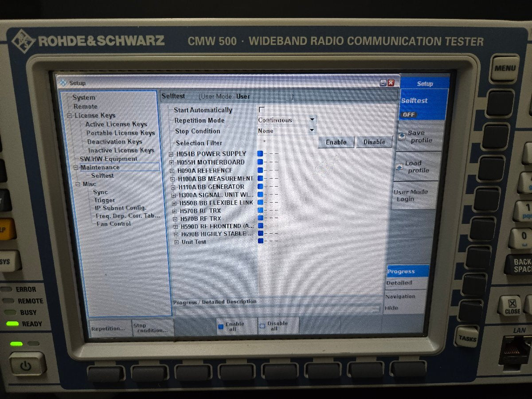
Task: Expand the H300A SIGNAL. UNIT node
Action: pos(174,195)
